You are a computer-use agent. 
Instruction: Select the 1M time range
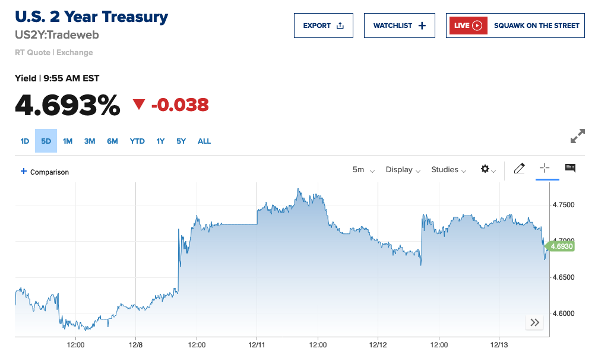[68, 141]
